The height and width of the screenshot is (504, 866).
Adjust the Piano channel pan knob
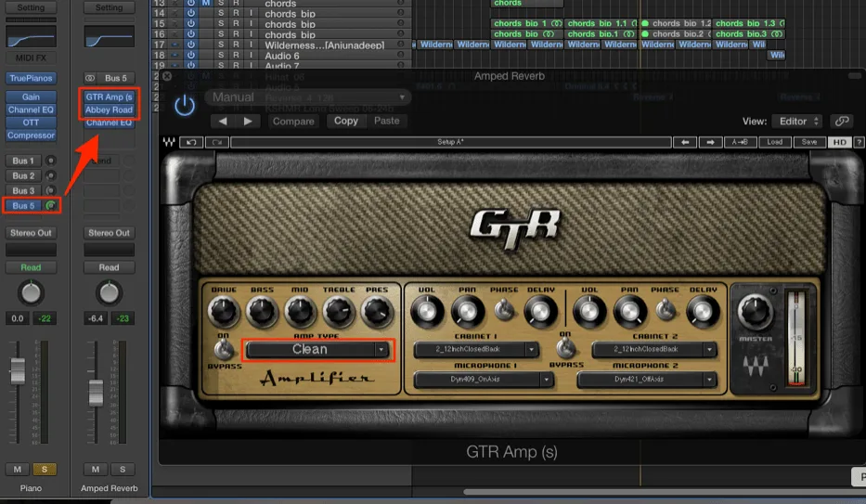[31, 293]
